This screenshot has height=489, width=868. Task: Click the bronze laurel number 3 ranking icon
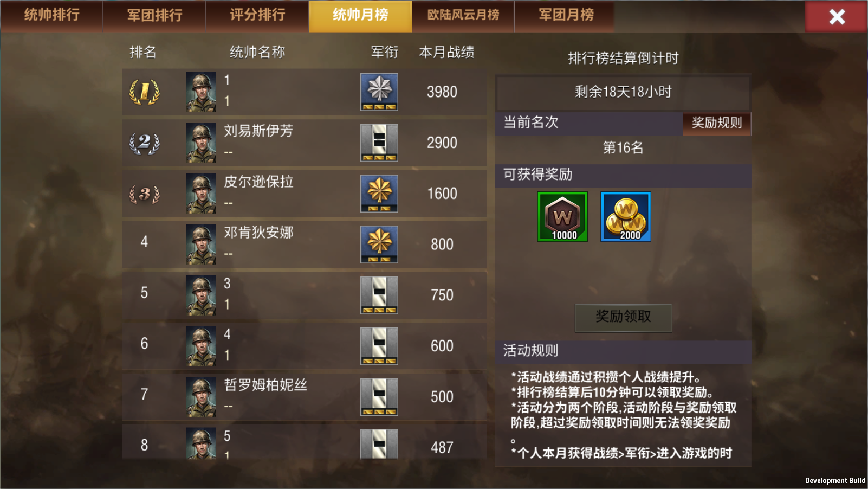(145, 194)
